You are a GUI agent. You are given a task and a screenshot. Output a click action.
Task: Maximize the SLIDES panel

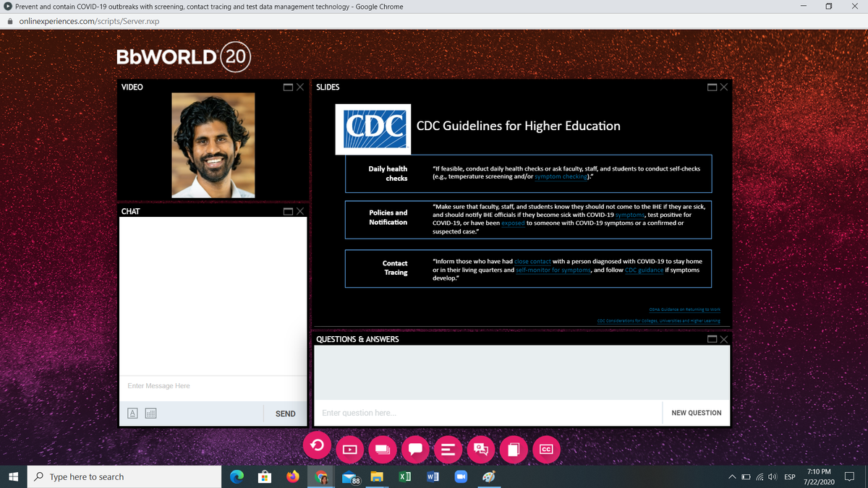point(713,87)
